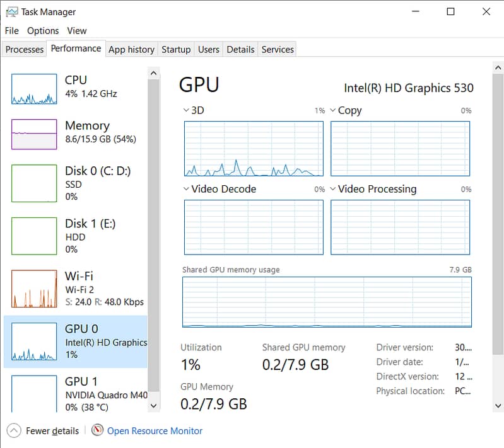Click the Task Manager title bar icon

point(11,11)
